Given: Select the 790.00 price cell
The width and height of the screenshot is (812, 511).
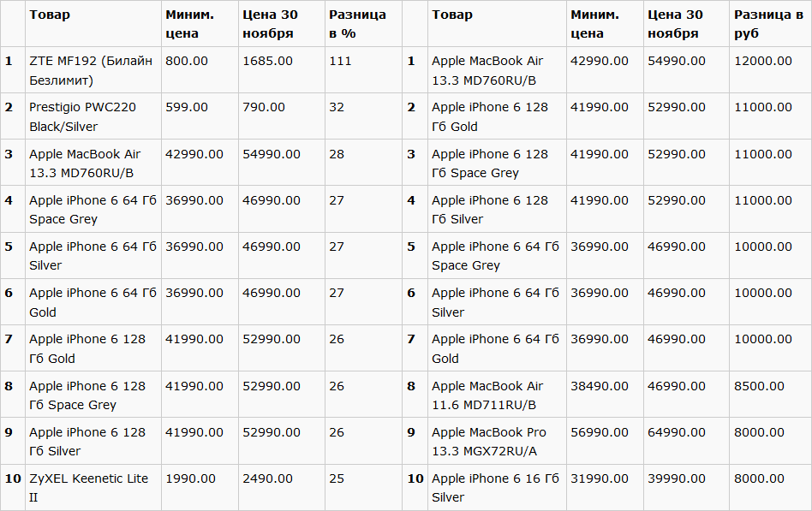Looking at the screenshot, I should [264, 107].
